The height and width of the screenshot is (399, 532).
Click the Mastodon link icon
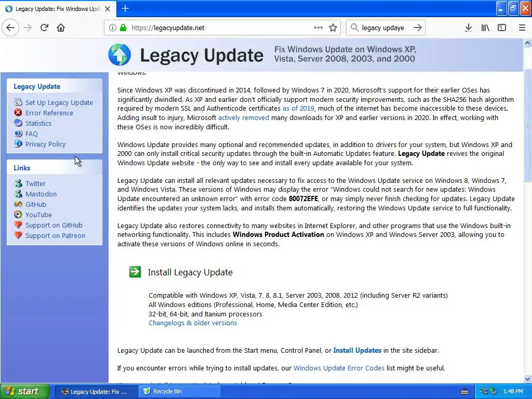pos(18,194)
